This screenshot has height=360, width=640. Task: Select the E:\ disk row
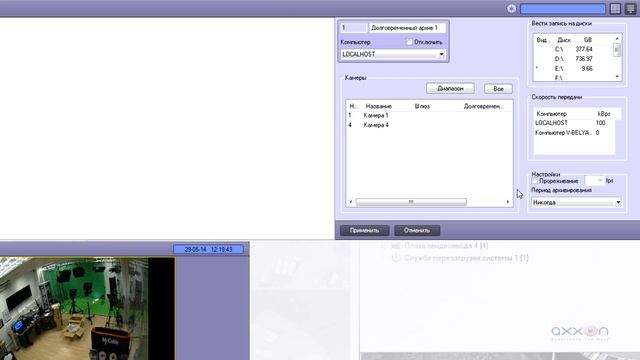pyautogui.click(x=573, y=69)
